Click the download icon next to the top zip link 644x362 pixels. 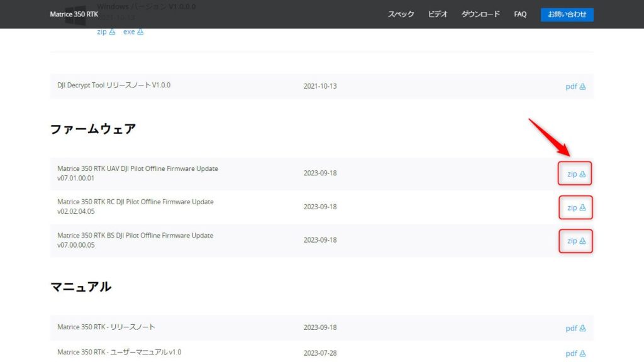(111, 31)
